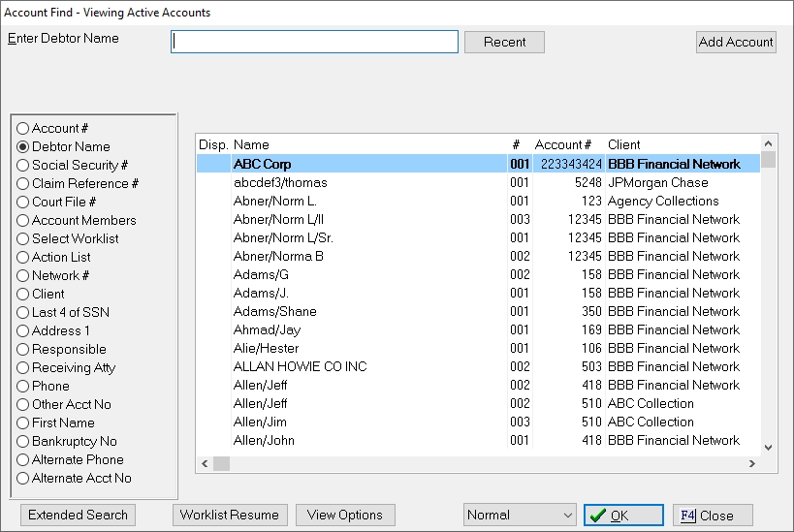This screenshot has height=532, width=794.
Task: Focus the Enter Debtor Name field
Action: click(x=314, y=43)
